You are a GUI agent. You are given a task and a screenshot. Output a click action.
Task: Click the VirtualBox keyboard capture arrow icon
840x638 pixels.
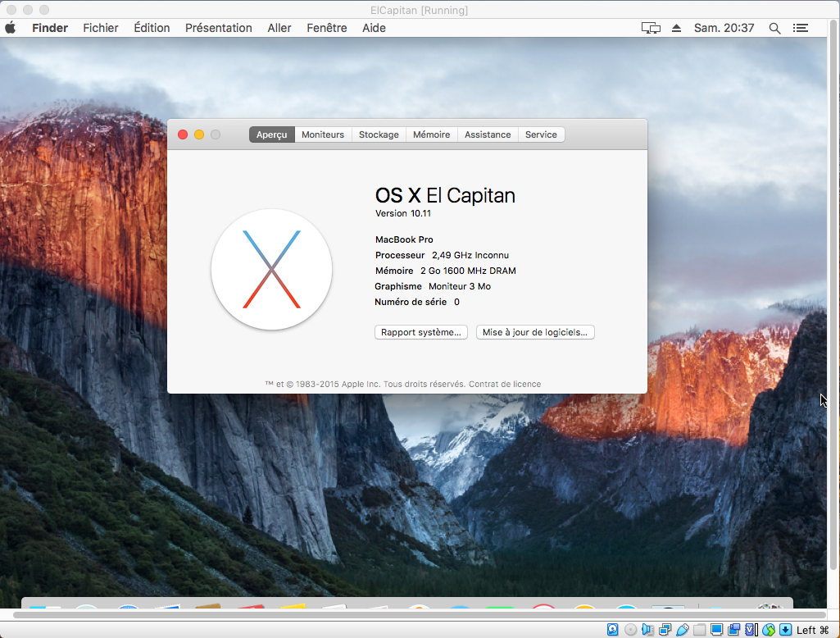pos(785,630)
